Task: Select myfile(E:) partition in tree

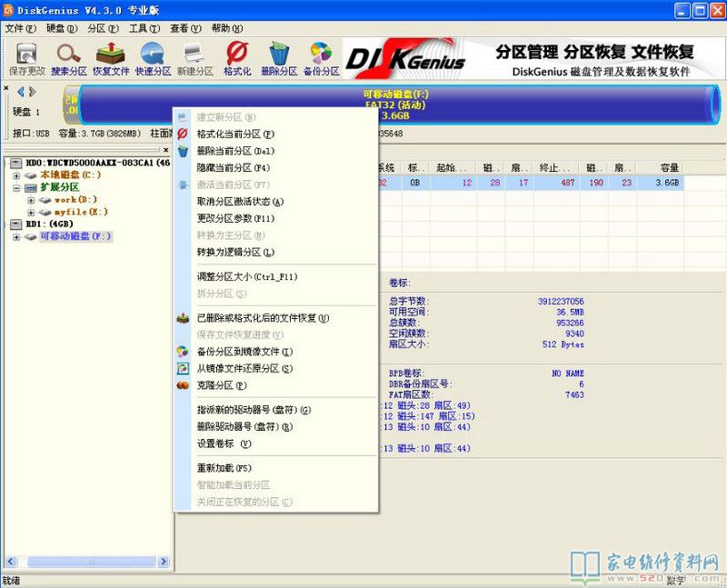Action: [81, 212]
